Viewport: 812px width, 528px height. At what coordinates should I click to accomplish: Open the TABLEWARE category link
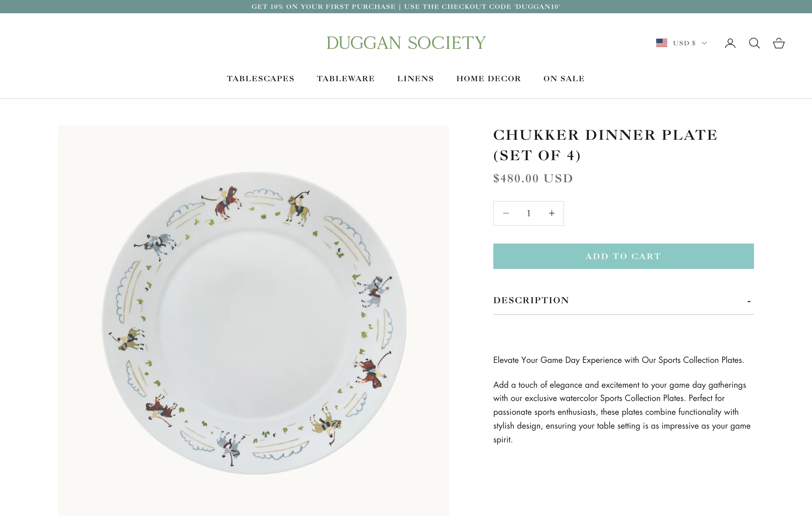(x=346, y=78)
